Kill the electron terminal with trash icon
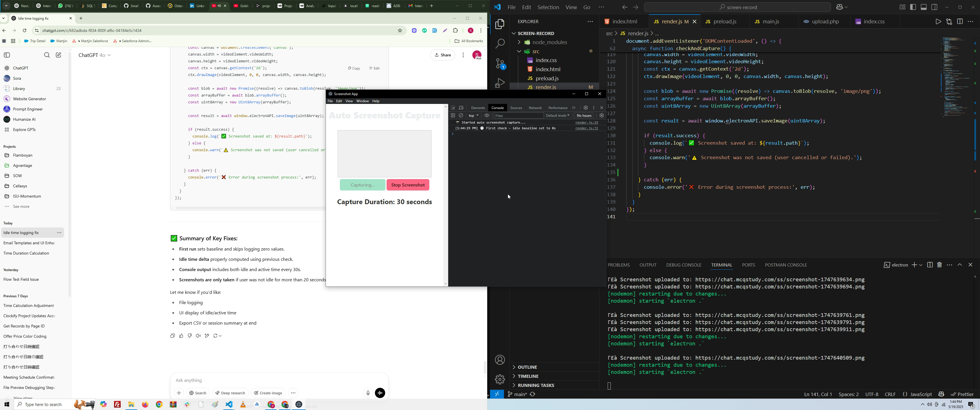The image size is (980, 410). pyautogui.click(x=939, y=265)
